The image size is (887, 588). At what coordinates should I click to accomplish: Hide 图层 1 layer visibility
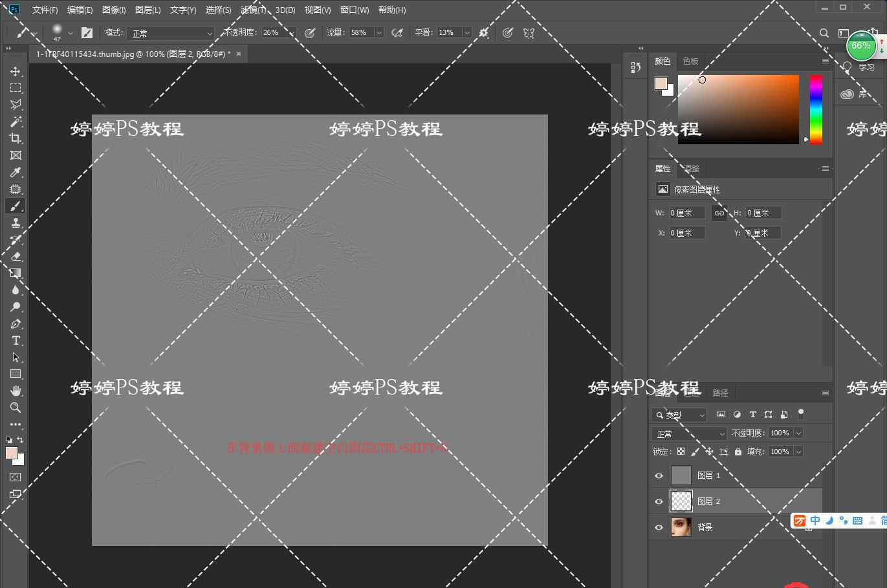pos(659,475)
